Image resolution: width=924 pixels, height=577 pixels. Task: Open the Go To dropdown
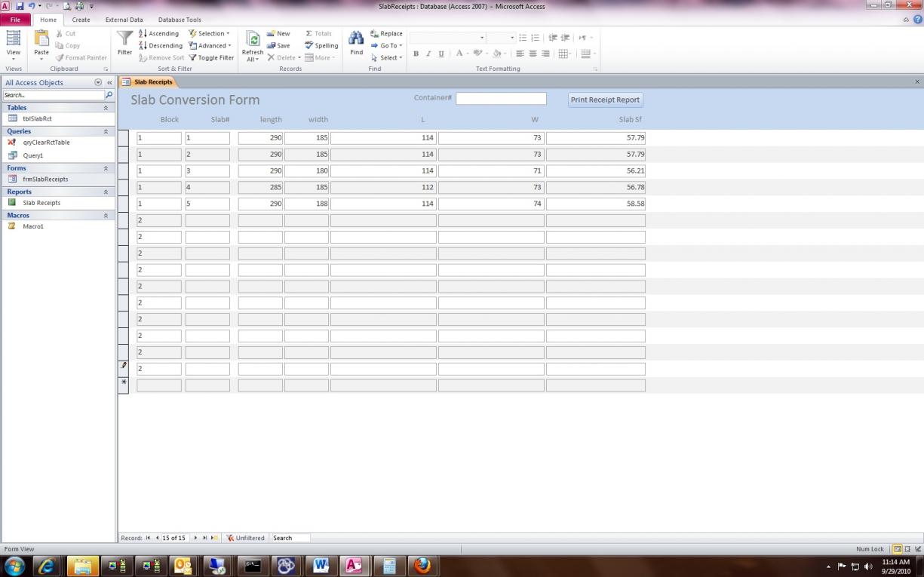point(386,45)
